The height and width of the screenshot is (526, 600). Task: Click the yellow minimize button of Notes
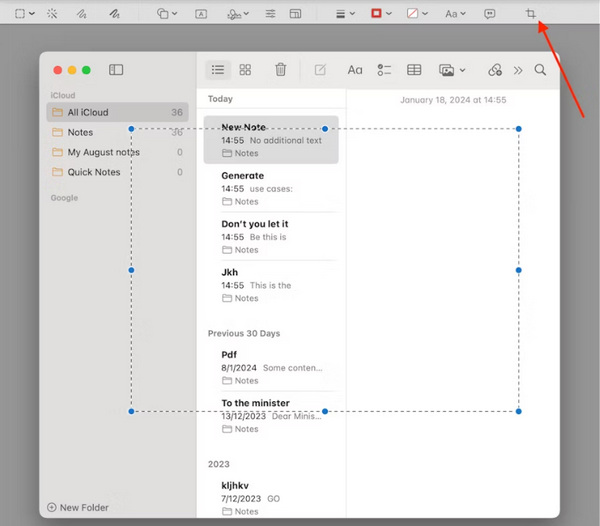pyautogui.click(x=72, y=70)
